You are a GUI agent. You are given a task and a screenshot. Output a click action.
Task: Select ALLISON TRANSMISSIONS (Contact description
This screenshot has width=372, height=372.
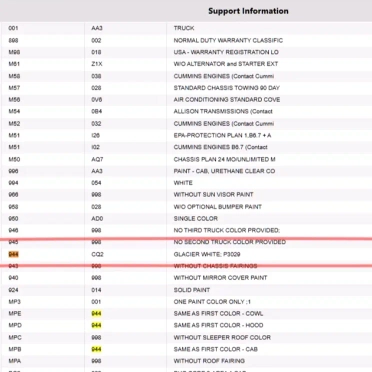click(x=223, y=111)
